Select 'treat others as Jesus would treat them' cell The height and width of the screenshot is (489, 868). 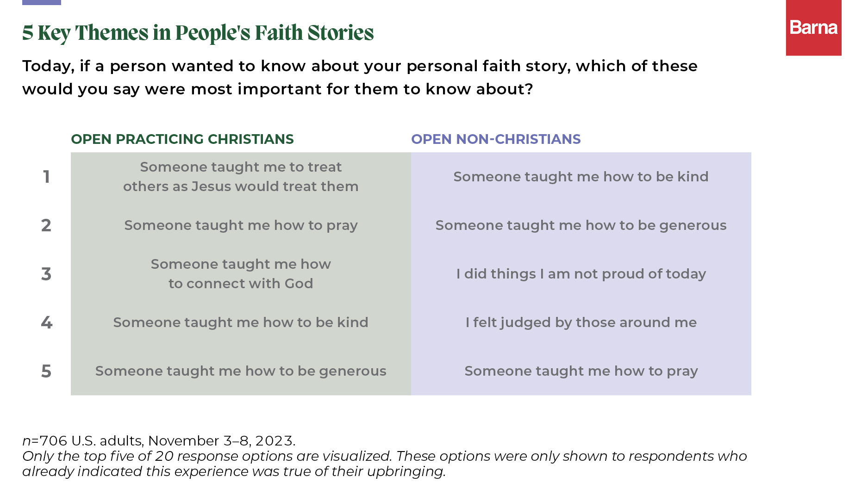[x=241, y=177]
